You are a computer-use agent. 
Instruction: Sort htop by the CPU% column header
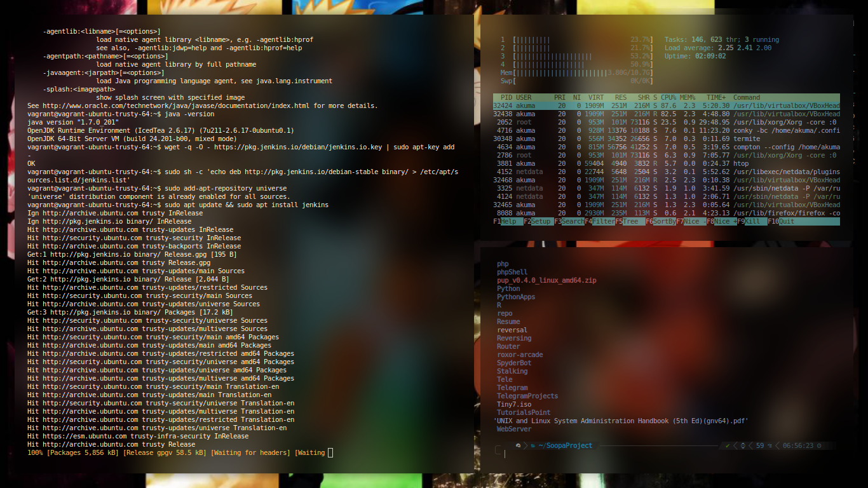tap(668, 97)
